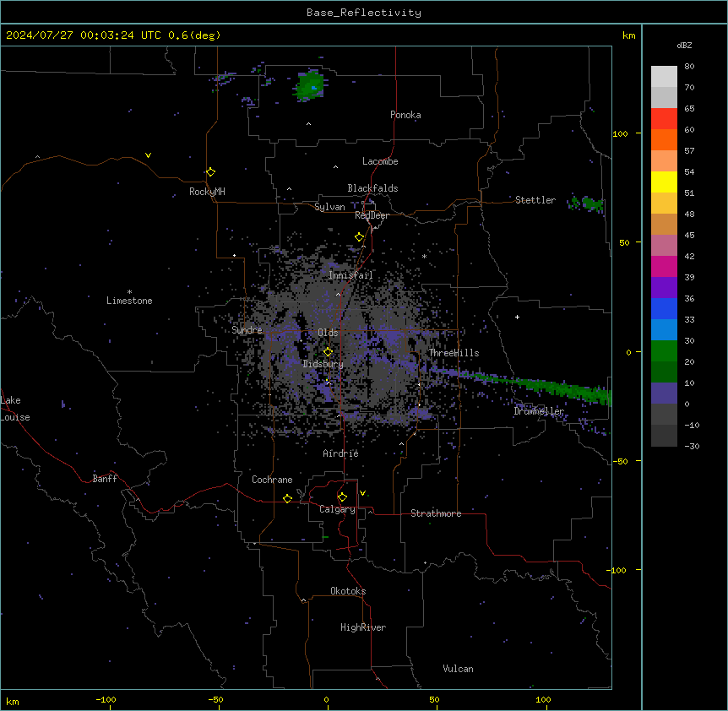Pick the dark orange 57-60 dBZ legend swatch
Screen dimensions: 728x711
point(664,139)
